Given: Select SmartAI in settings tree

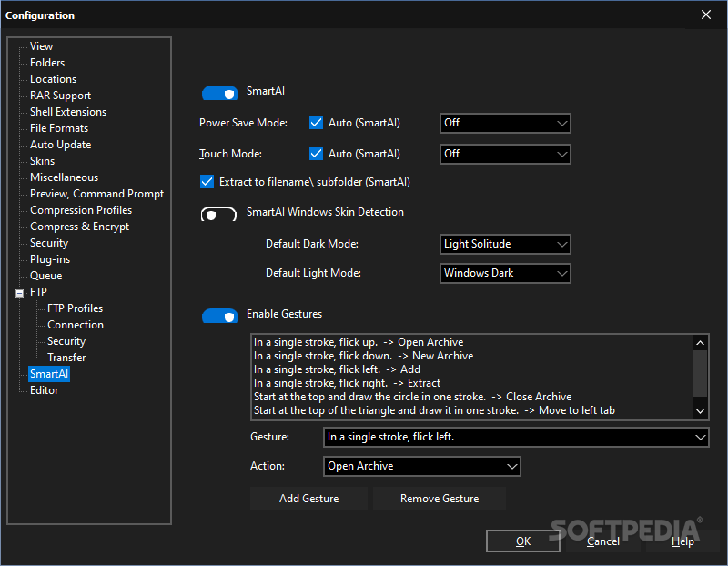Looking at the screenshot, I should [x=49, y=374].
